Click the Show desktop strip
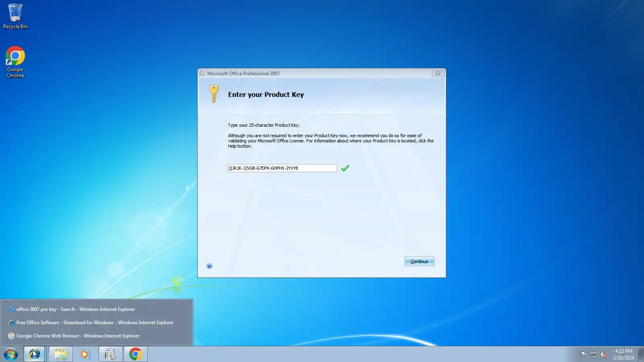Viewport: 644px width, 362px height. [x=641, y=354]
